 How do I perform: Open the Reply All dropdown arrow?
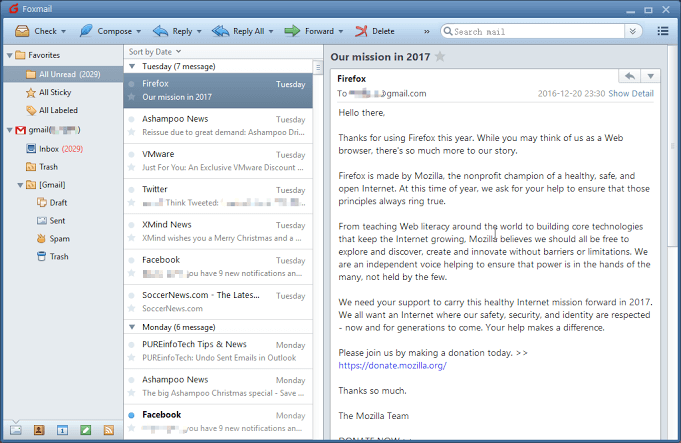[271, 31]
